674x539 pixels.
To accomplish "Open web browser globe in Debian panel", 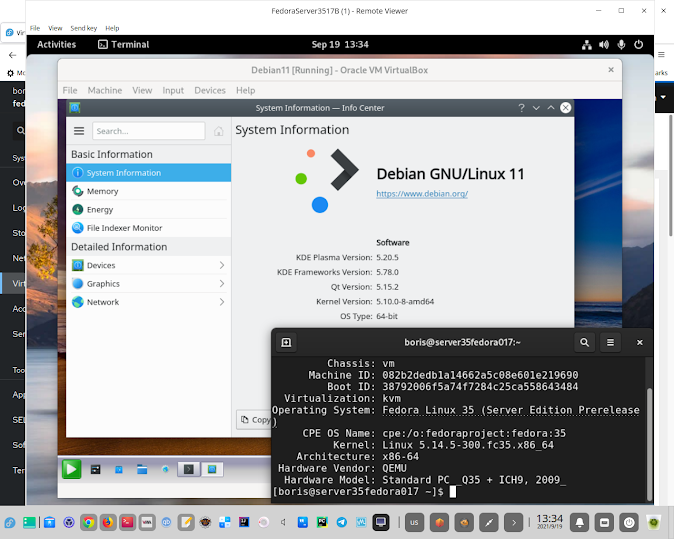I will coord(165,469).
